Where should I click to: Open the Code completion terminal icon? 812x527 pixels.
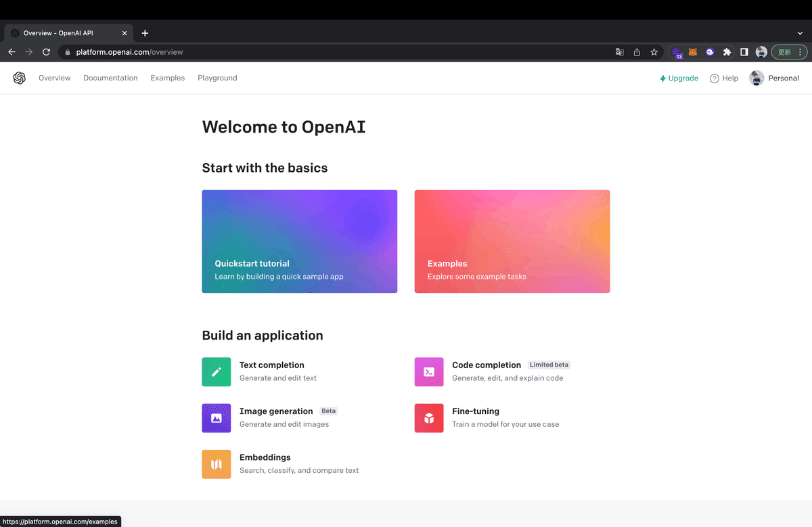pos(429,372)
